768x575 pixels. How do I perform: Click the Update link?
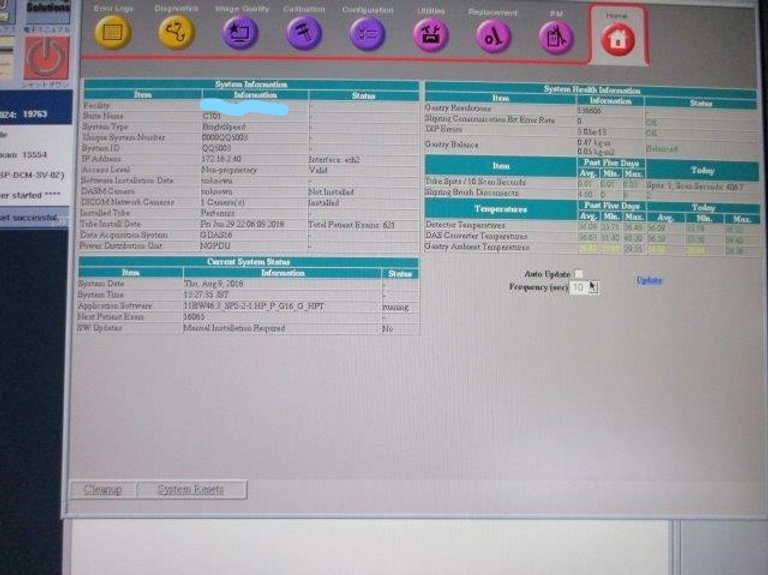(649, 280)
